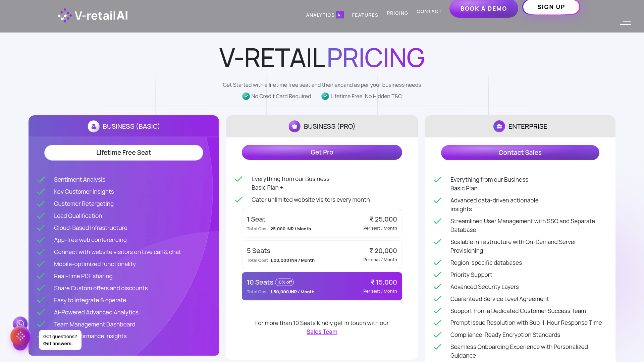This screenshot has height=362, width=644.
Task: Click the checkmark beside Advanced Security Layers
Action: point(437,287)
